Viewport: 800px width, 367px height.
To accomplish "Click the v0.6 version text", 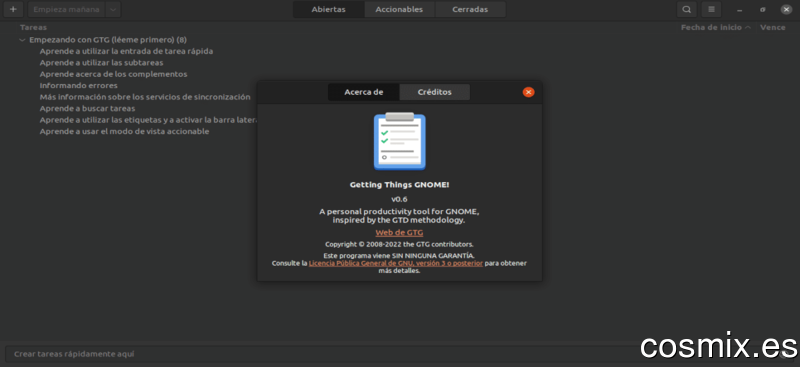I will coord(399,199).
